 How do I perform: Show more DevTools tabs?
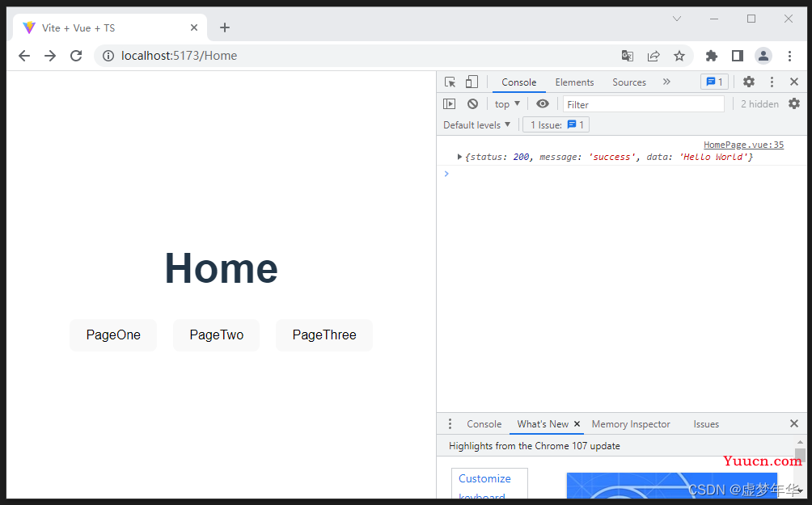[x=666, y=82]
